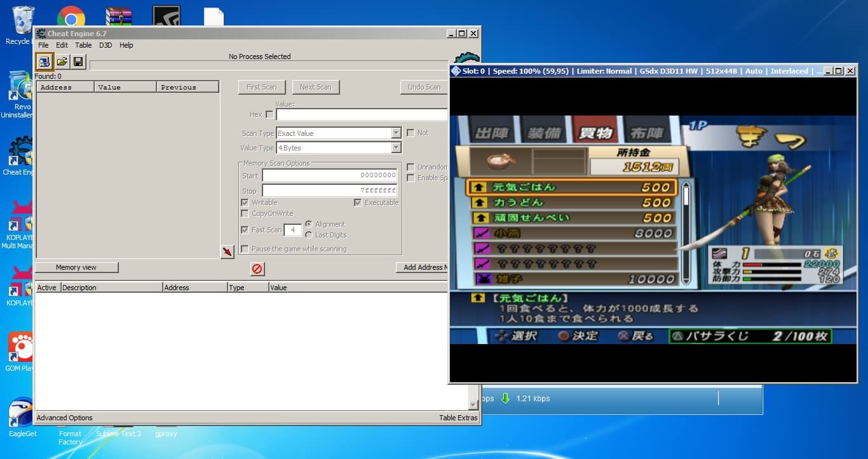The image size is (868, 459).
Task: Click the green download arrow speed icon
Action: coord(505,399)
